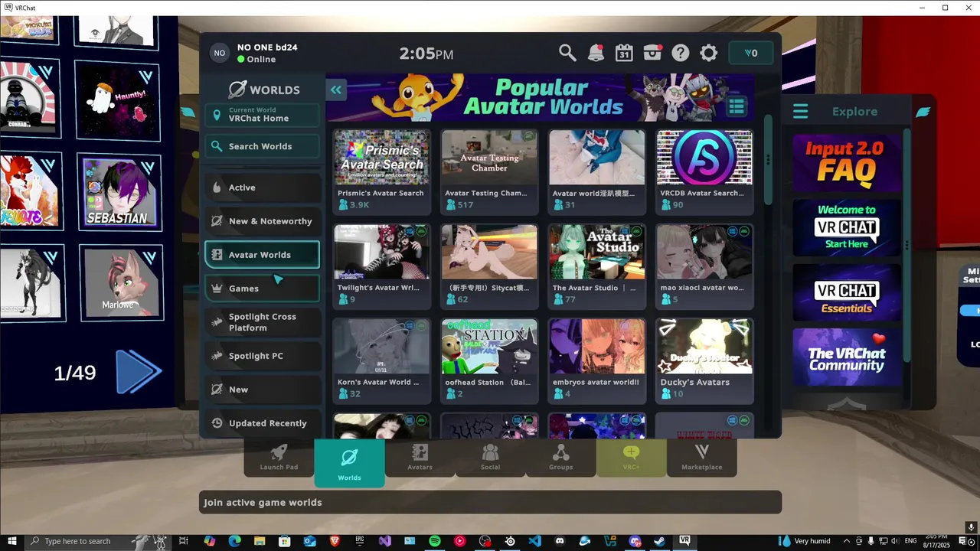
Task: Select the Games category
Action: [262, 289]
